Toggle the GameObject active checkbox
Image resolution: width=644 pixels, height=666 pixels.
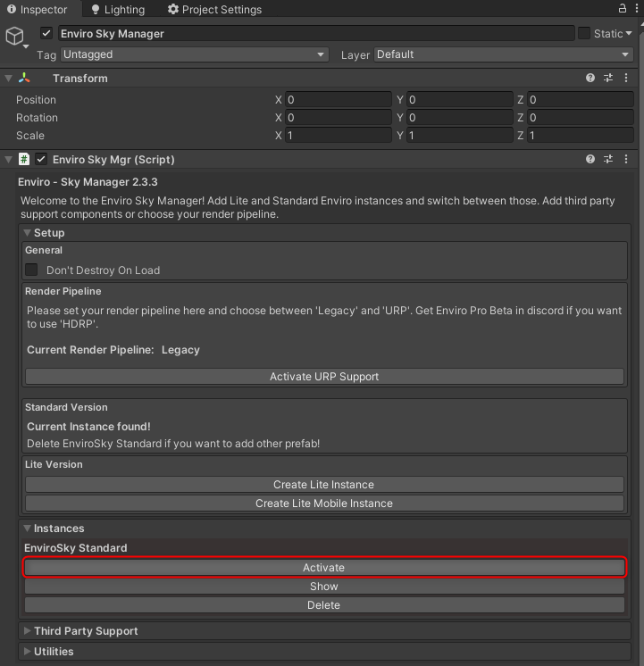click(47, 34)
